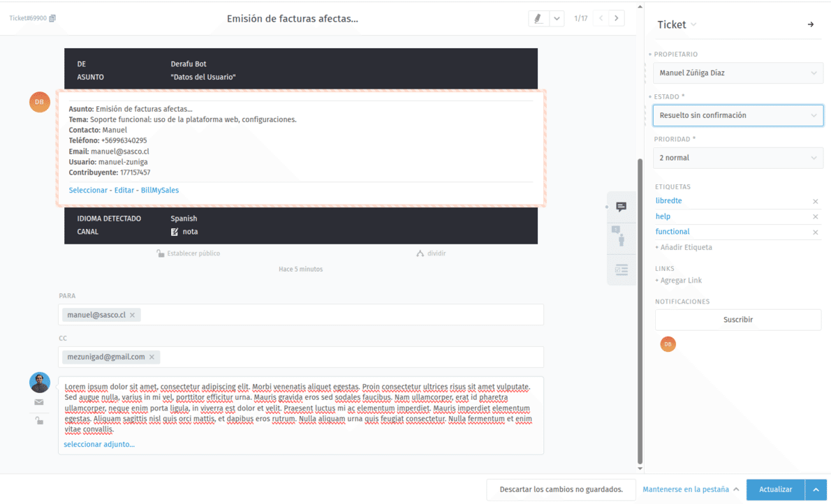Expand the Propietario dropdown
Viewport: 831px width, 504px height.
(737, 73)
